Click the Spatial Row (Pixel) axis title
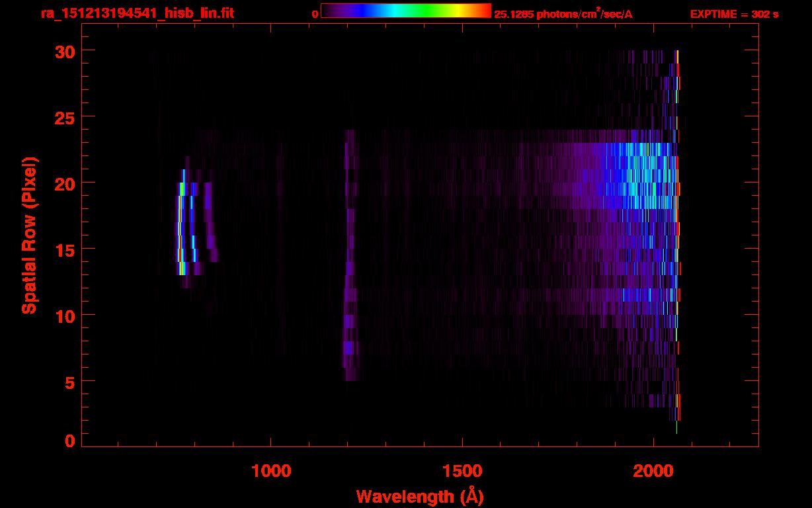The width and height of the screenshot is (812, 508). (29, 235)
